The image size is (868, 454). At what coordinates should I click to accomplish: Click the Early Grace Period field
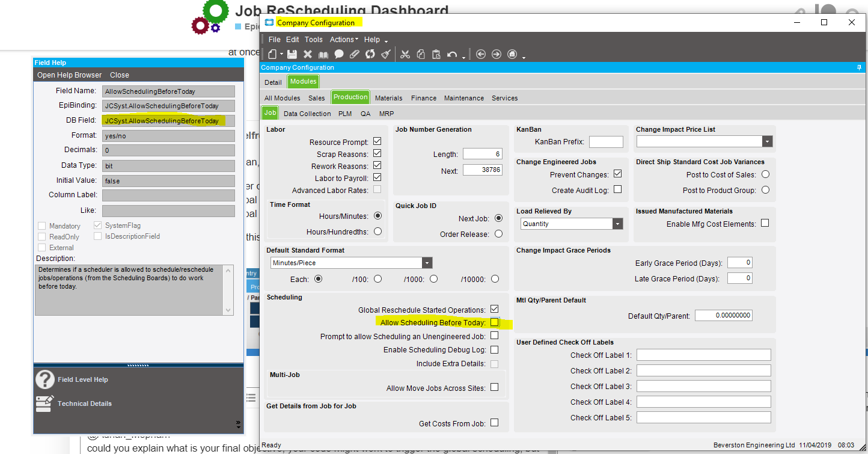click(x=740, y=263)
